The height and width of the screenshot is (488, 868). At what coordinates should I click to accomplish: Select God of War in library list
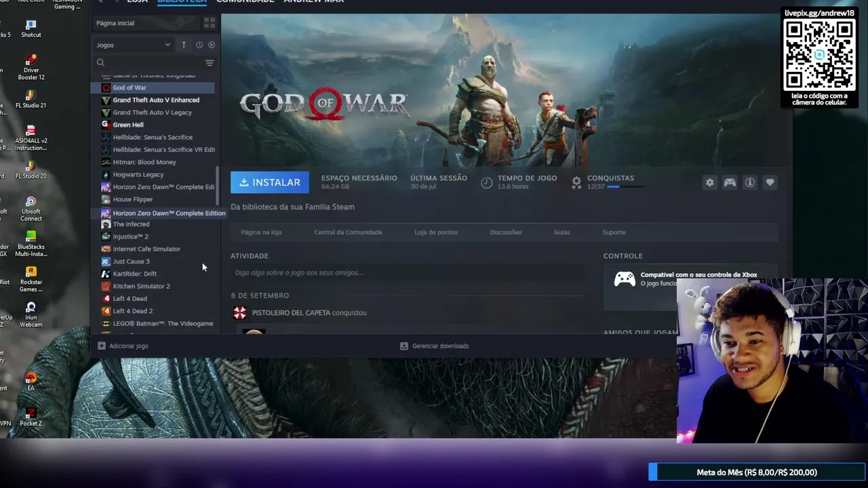[153, 87]
